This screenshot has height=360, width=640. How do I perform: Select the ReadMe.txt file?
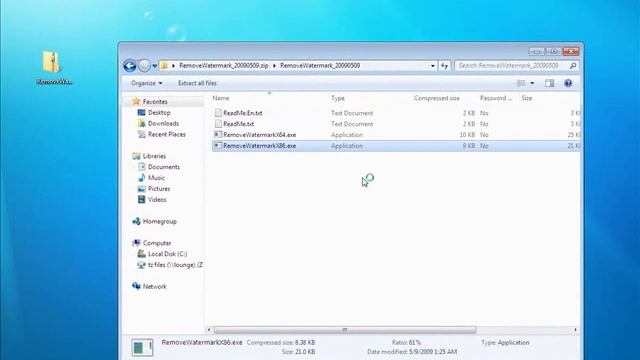pyautogui.click(x=238, y=124)
